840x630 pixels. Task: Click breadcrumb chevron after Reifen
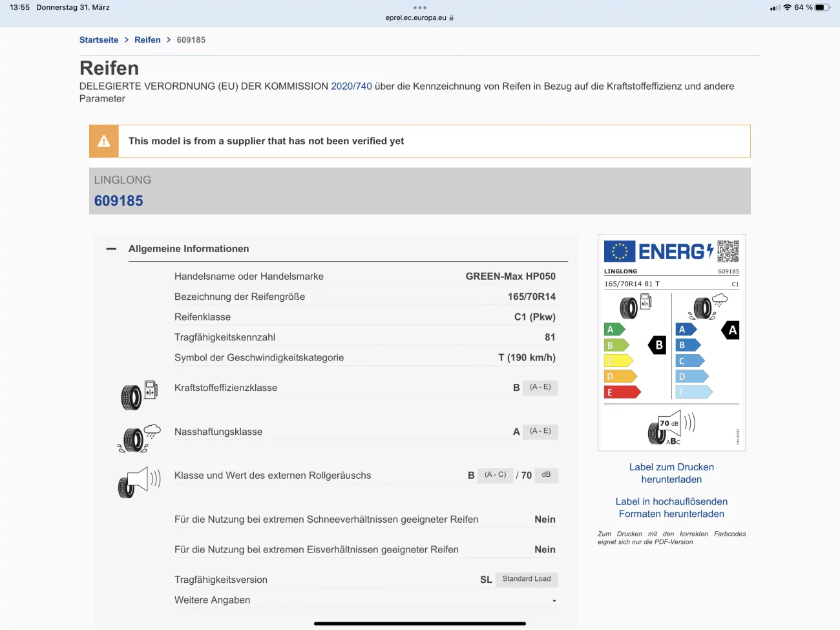(169, 40)
